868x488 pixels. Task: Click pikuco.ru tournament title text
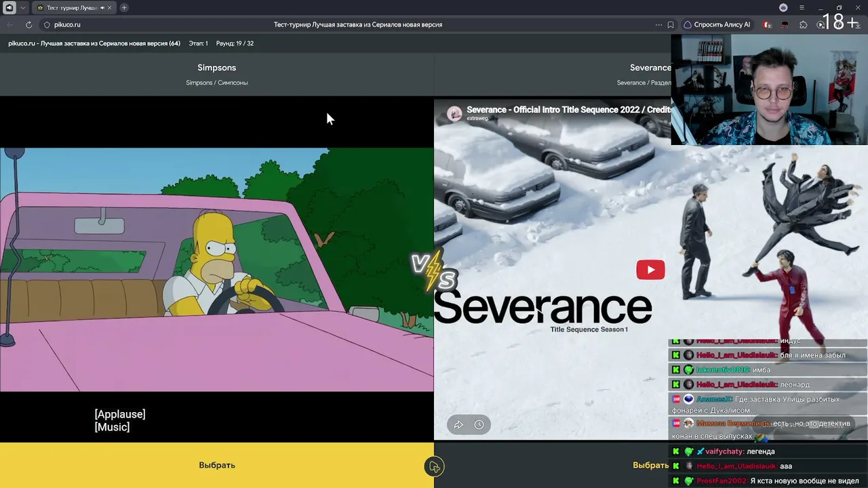(x=94, y=43)
